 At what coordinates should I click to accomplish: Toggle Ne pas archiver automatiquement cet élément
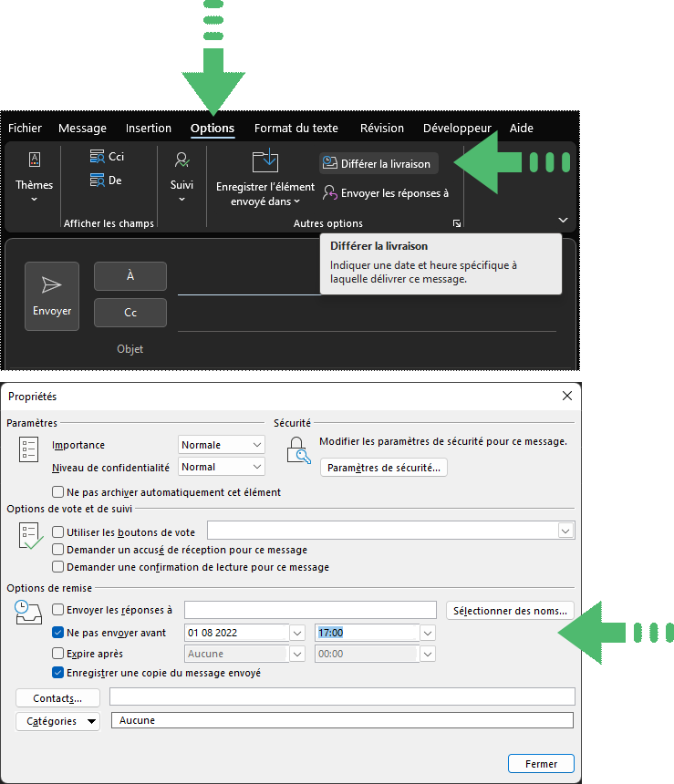coord(58,492)
